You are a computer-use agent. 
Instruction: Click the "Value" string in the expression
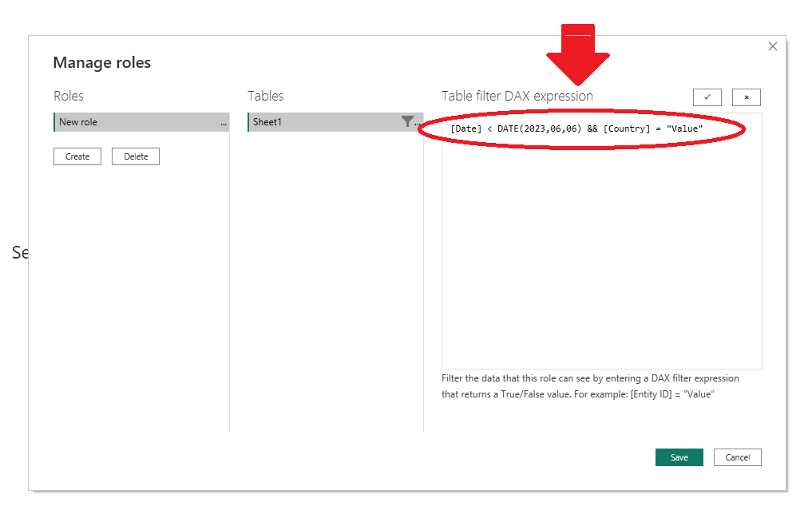pyautogui.click(x=686, y=128)
